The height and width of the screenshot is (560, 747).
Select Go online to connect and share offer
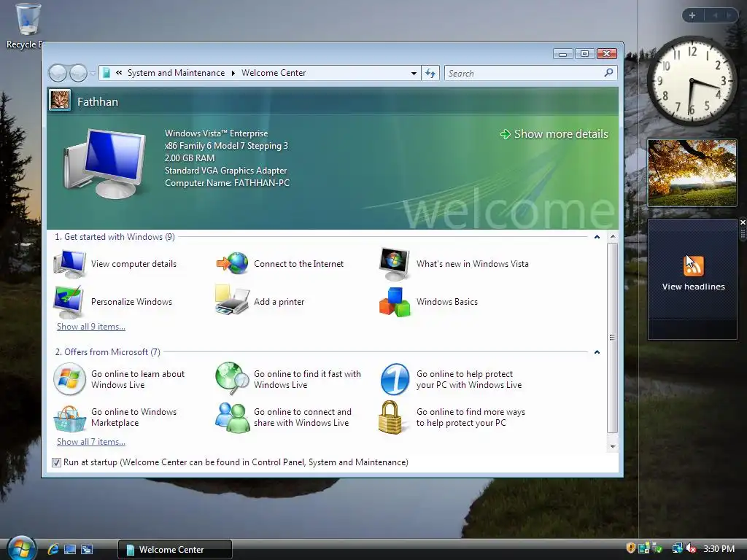pyautogui.click(x=284, y=418)
